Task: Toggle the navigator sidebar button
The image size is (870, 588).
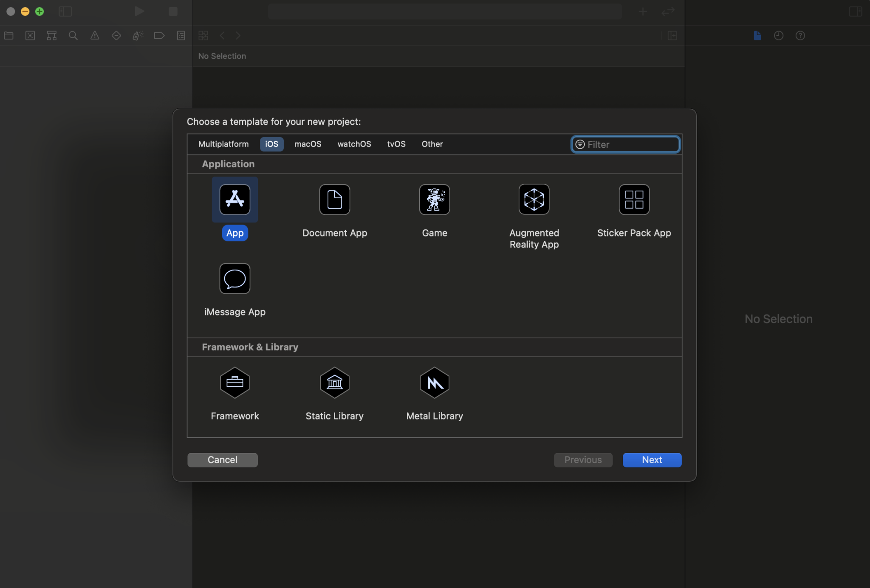Action: point(65,11)
